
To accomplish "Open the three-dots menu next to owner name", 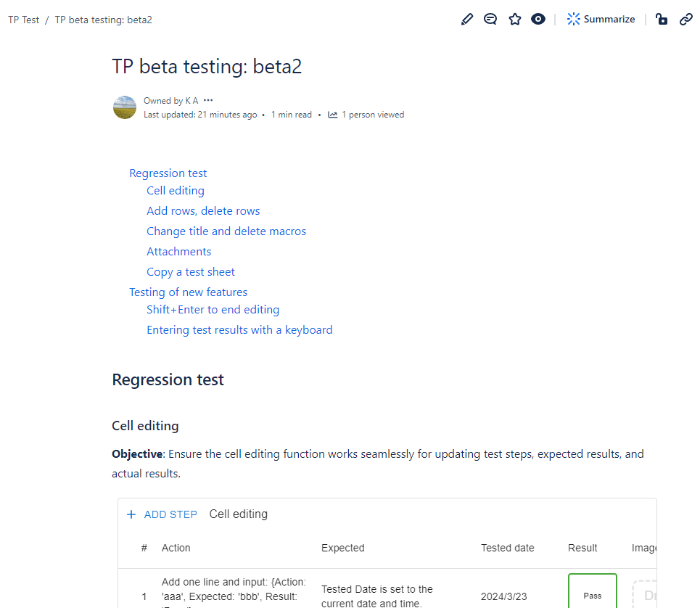I will coord(209,101).
